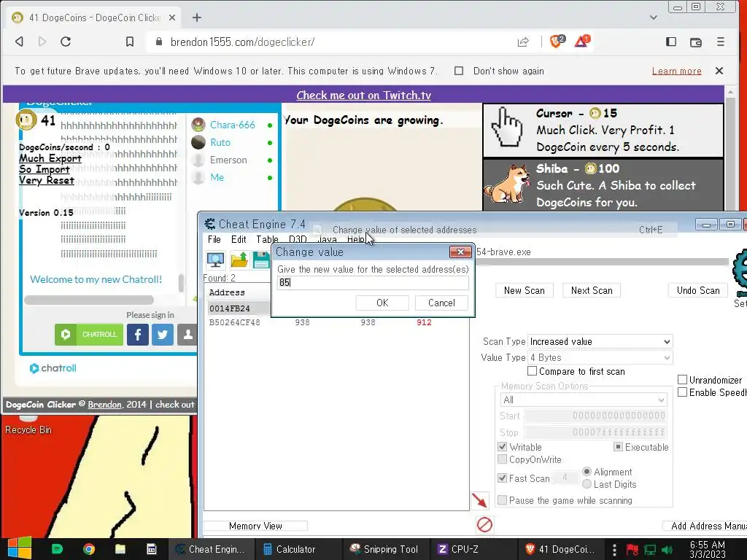Open the Table menu in Cheat Engine

pyautogui.click(x=267, y=239)
